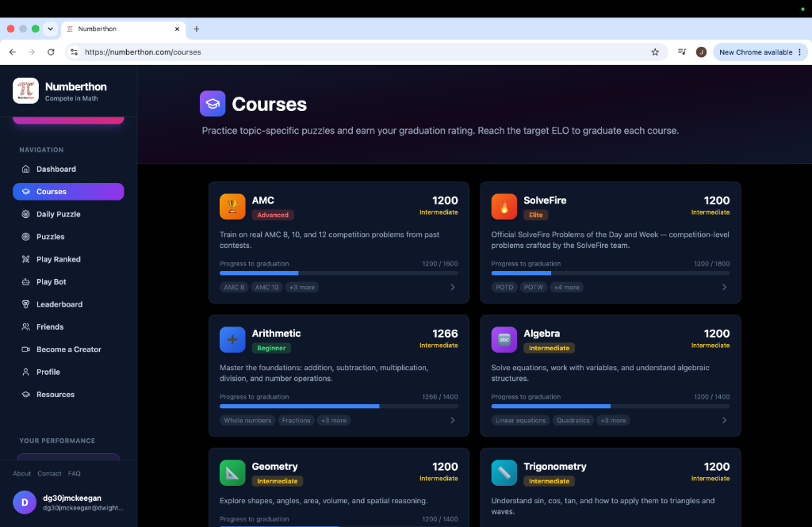Select Courses in the navigation

[68, 192]
